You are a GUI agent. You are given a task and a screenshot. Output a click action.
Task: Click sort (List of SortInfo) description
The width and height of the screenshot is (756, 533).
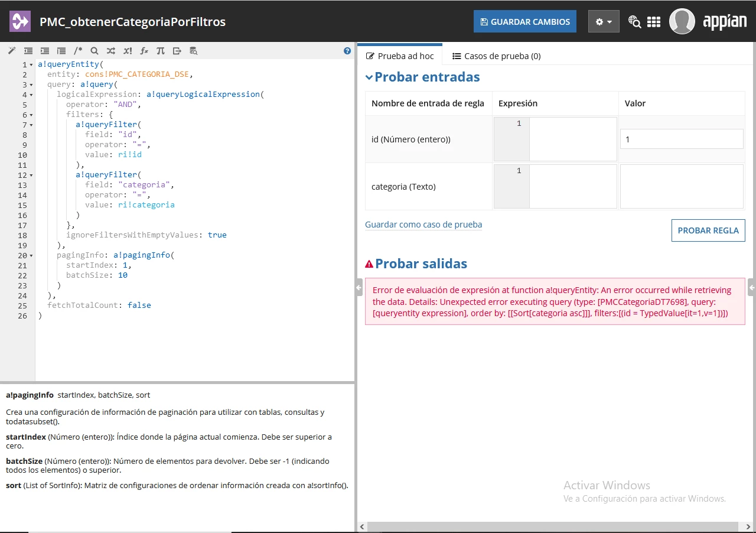point(177,486)
